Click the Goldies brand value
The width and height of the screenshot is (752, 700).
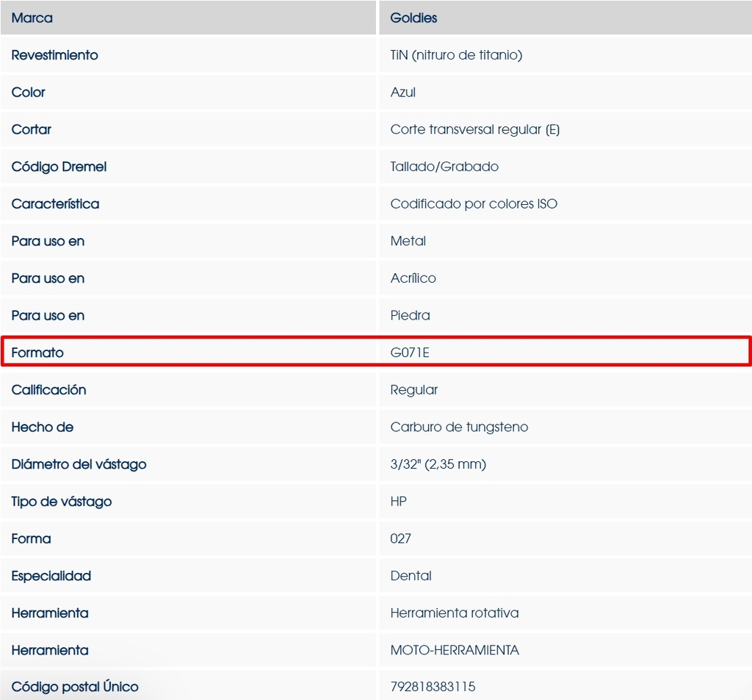tap(413, 18)
